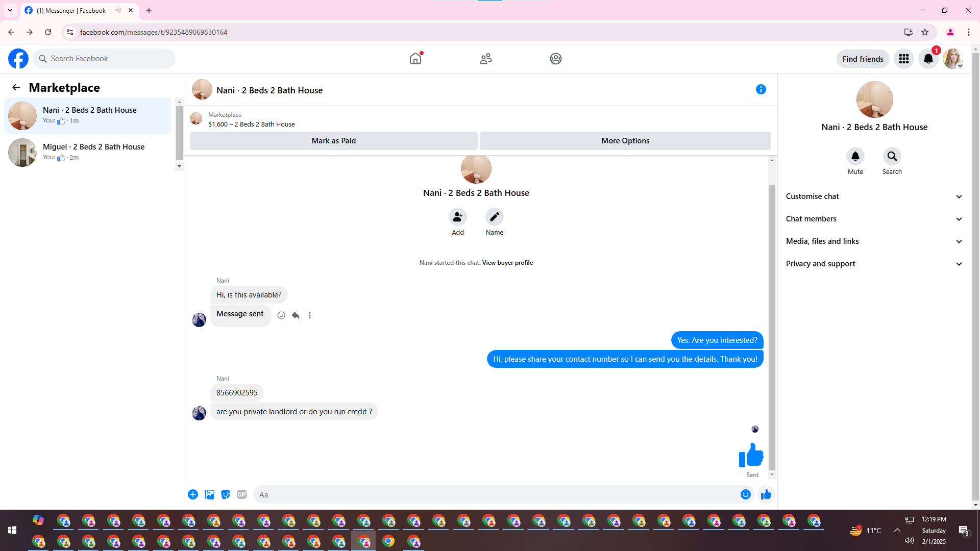Open Facebook Home tab
The height and width of the screenshot is (551, 980).
click(x=415, y=59)
